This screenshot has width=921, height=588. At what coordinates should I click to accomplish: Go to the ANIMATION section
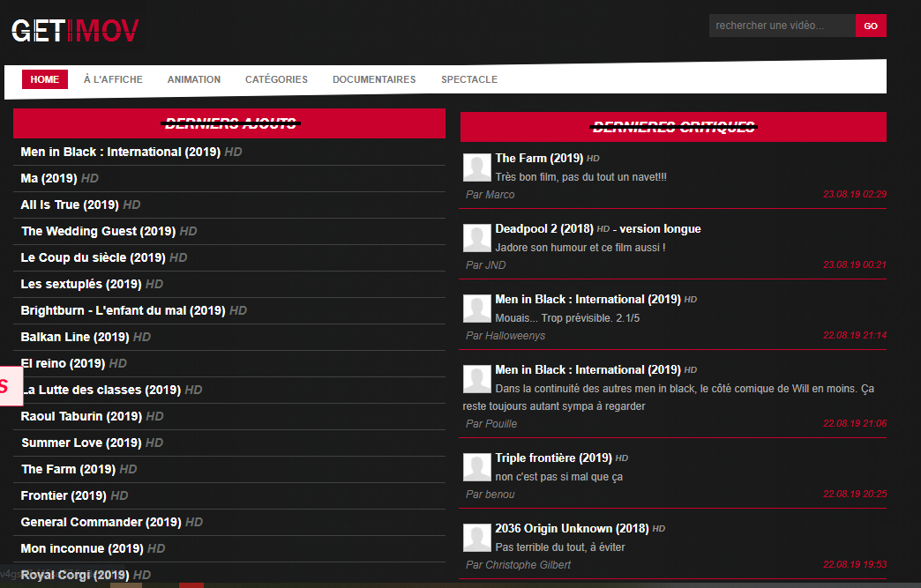[x=194, y=79]
